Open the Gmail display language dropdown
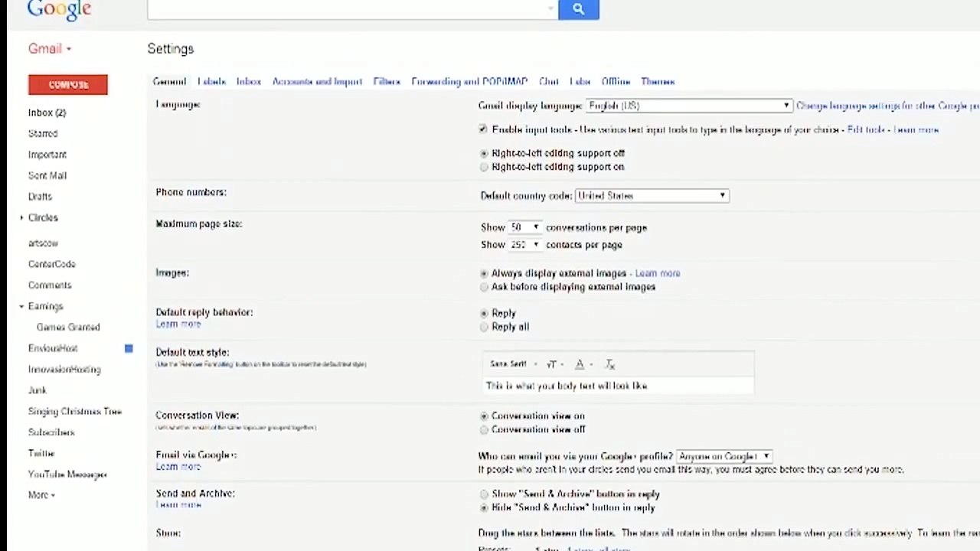This screenshot has width=980, height=551. click(x=689, y=106)
